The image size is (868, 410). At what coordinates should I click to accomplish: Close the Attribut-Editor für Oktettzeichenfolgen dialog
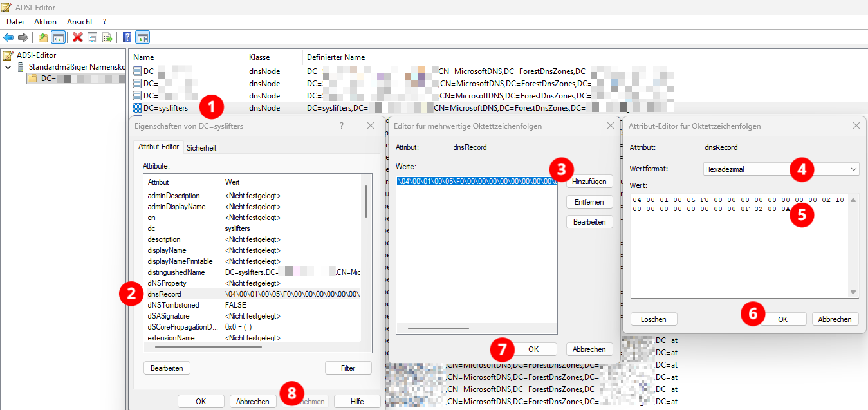coord(856,126)
